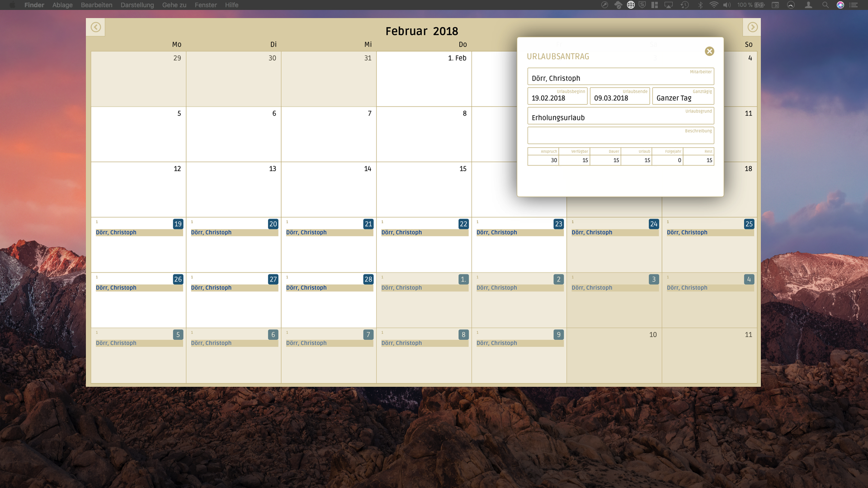Close the Urlaubsantrag popup

coord(709,52)
